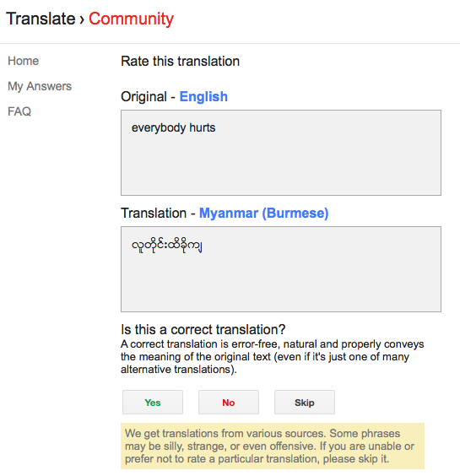Click the Translate header link
Screen dimensions: 460x476
tap(41, 19)
